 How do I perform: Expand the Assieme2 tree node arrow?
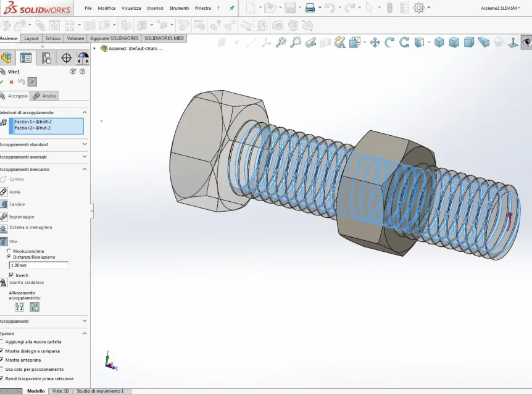click(x=94, y=49)
